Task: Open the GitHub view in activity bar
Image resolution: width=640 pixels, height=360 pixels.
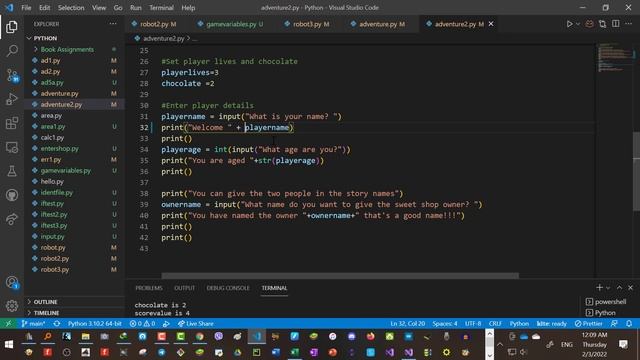Action: click(x=12, y=195)
